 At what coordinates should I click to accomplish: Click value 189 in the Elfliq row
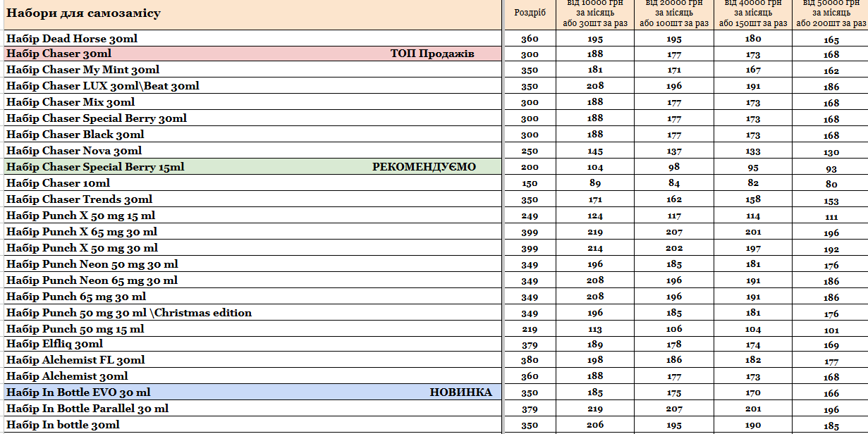(595, 345)
